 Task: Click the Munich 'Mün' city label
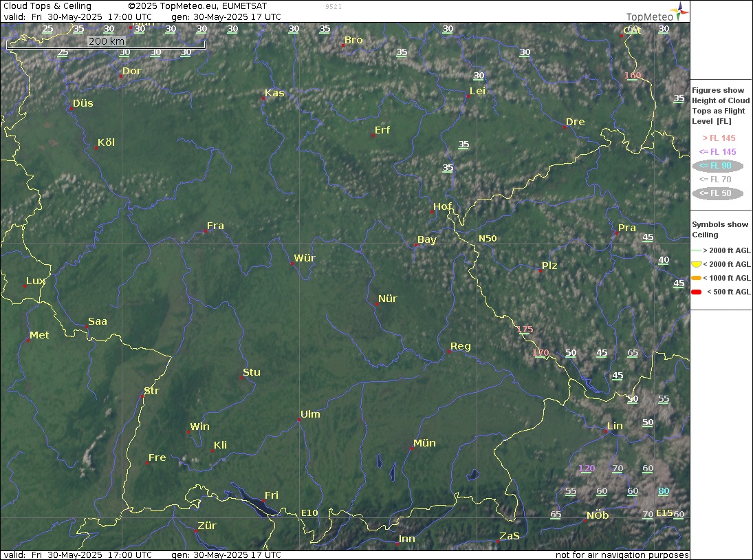click(424, 443)
